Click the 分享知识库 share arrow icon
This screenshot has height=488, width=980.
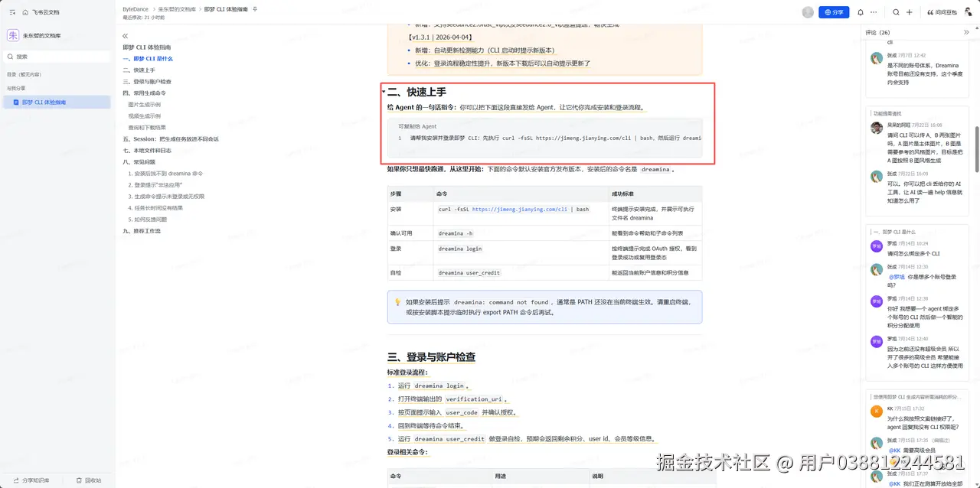point(16,480)
